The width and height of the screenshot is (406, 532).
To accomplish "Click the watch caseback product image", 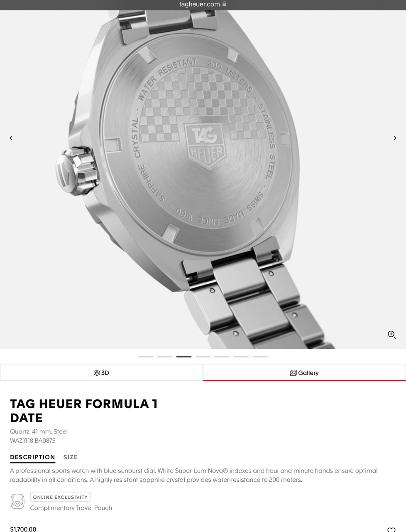I will (203, 180).
